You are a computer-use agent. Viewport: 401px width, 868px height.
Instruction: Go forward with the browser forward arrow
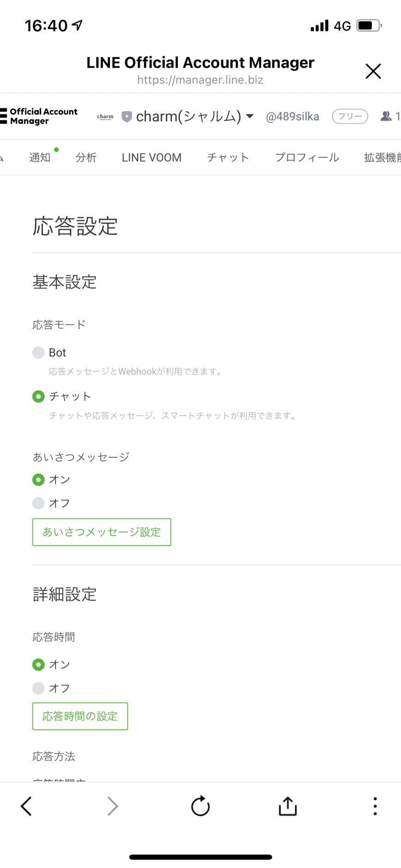click(x=112, y=806)
